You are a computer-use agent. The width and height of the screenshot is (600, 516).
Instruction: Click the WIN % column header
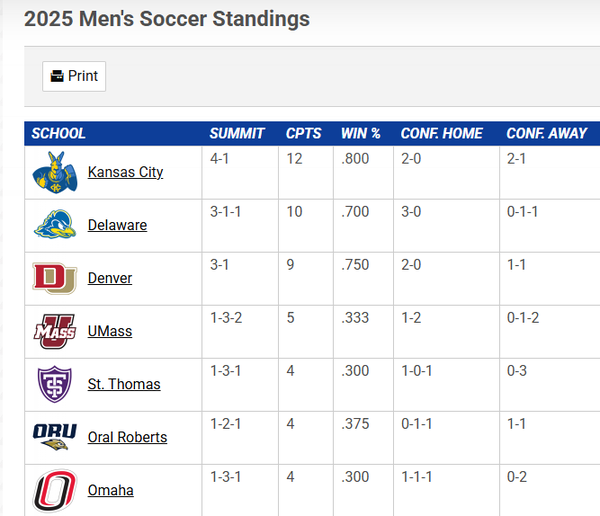(361, 133)
